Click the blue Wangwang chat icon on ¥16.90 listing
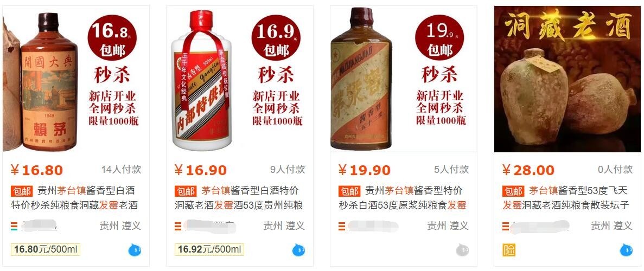The height and width of the screenshot is (271, 644). point(298,250)
